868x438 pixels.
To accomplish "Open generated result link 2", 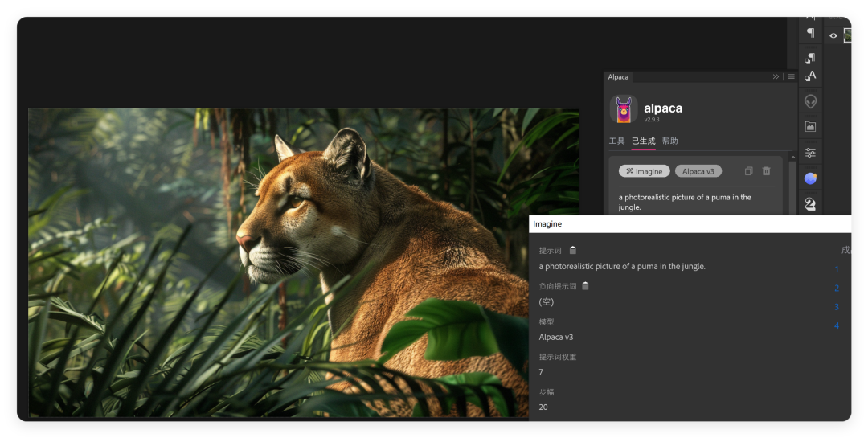I will point(837,288).
